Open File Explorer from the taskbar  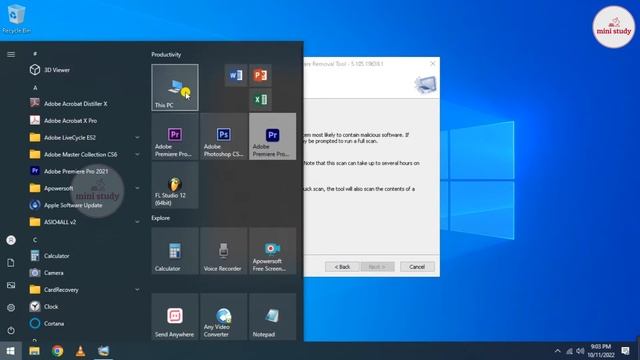(34, 351)
